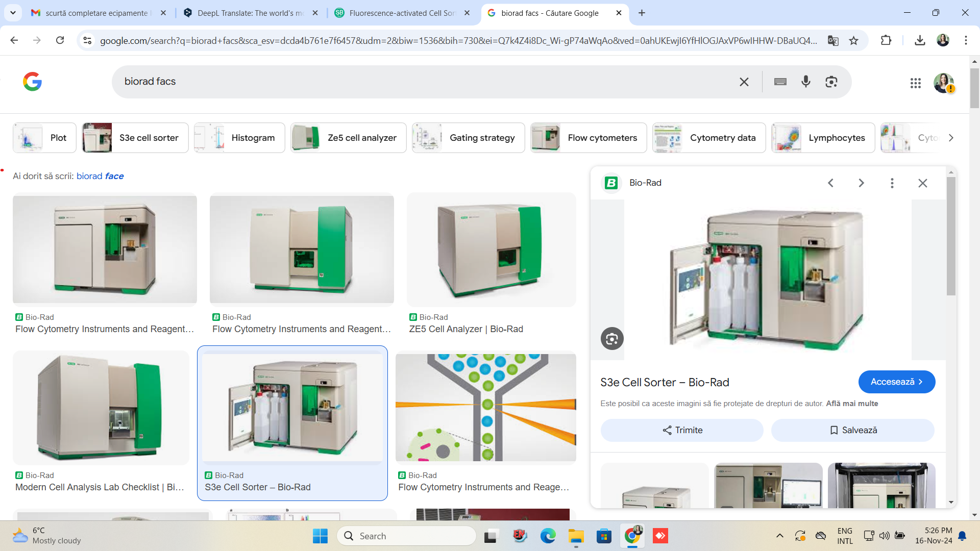The height and width of the screenshot is (551, 980).
Task: Show hidden system tray icons
Action: pyautogui.click(x=779, y=536)
